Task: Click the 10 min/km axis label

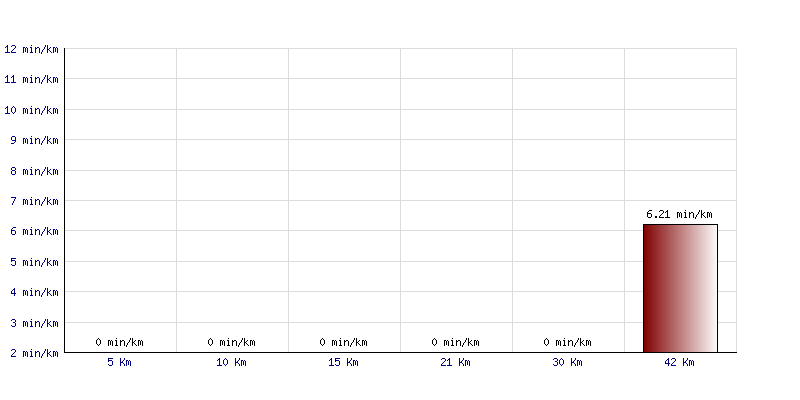Action: point(31,110)
